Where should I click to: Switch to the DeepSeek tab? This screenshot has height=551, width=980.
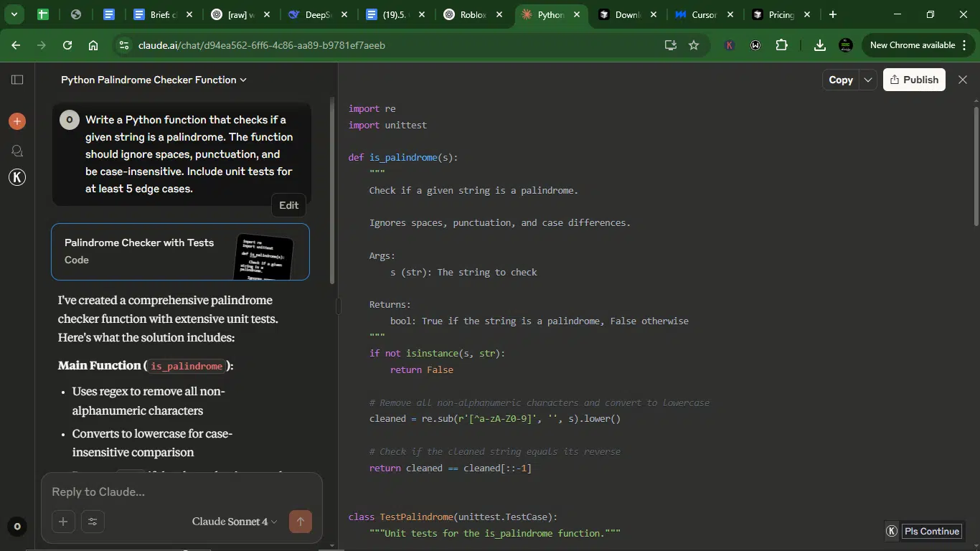pos(319,14)
